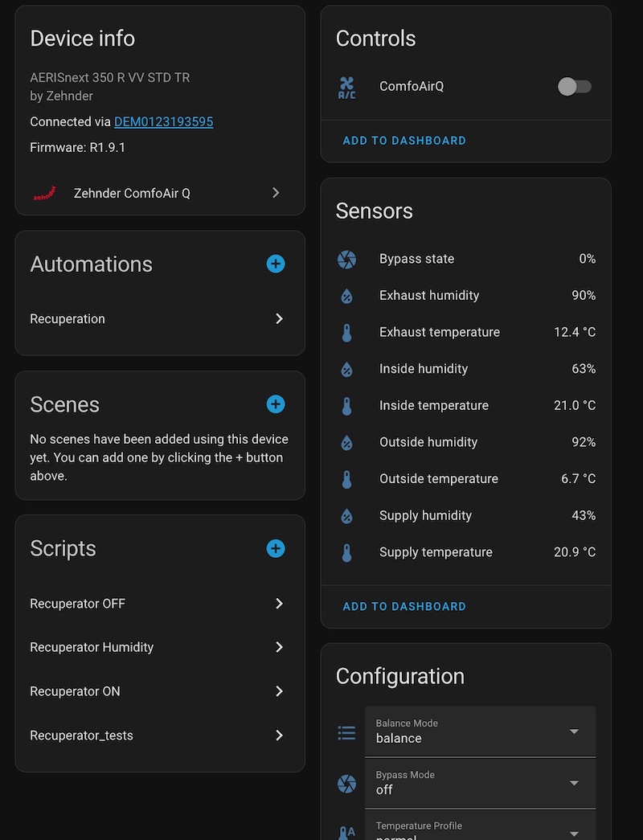Click the Temperature Profile icon
Viewport: 643px width, 840px height.
346,832
